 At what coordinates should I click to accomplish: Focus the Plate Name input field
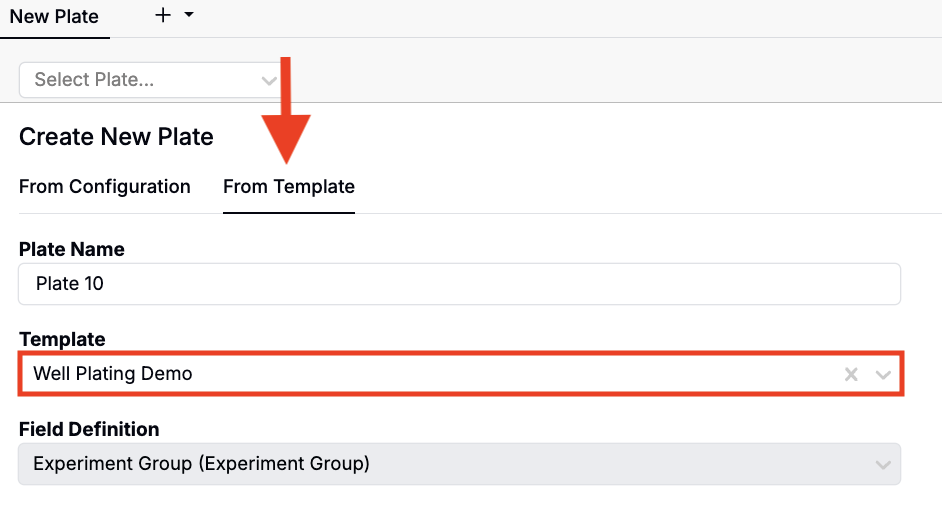click(x=459, y=284)
